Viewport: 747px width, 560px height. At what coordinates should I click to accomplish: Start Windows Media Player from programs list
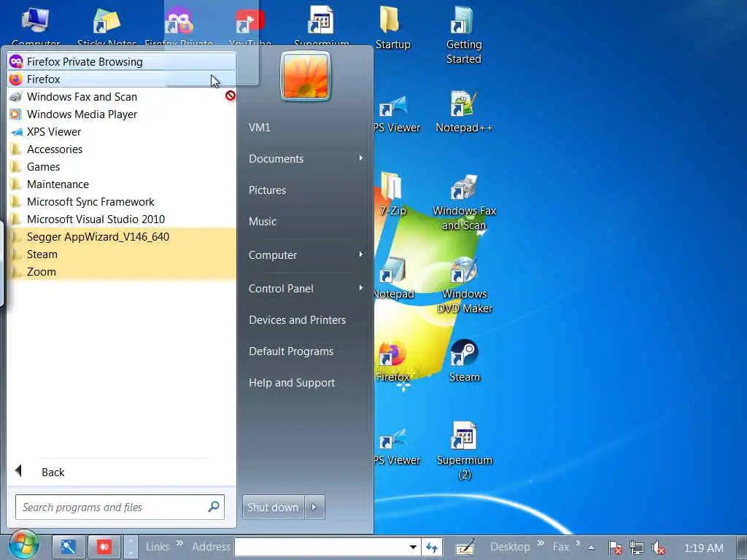point(122,114)
